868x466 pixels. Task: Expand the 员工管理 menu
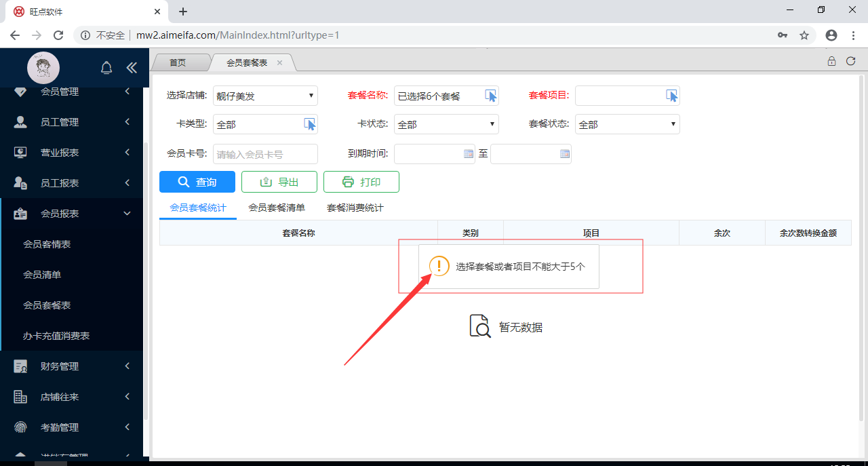tap(127, 122)
